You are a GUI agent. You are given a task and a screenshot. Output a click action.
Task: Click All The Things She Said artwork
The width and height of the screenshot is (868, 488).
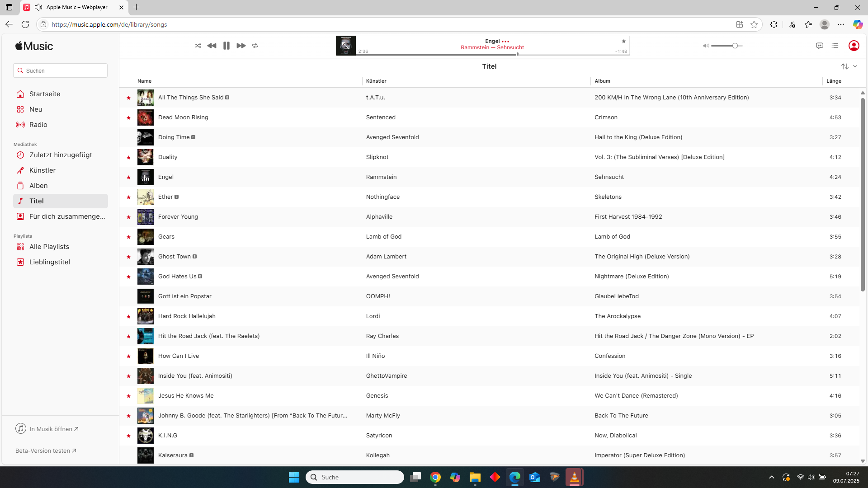146,98
